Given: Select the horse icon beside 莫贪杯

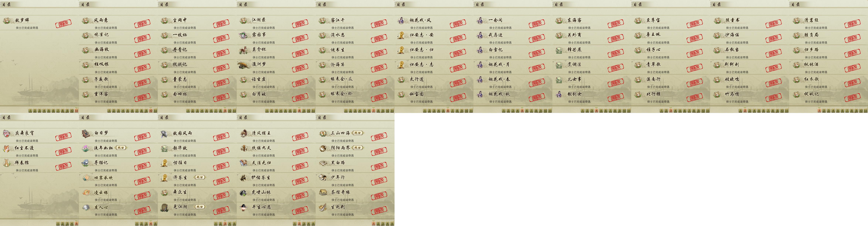Looking at the screenshot, I should [244, 50].
